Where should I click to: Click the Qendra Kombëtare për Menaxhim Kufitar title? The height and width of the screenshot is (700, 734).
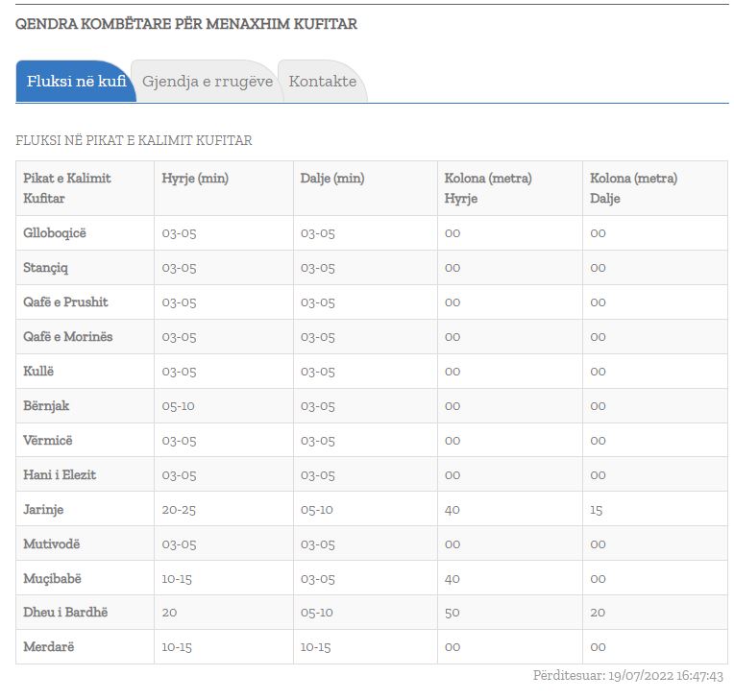(186, 24)
